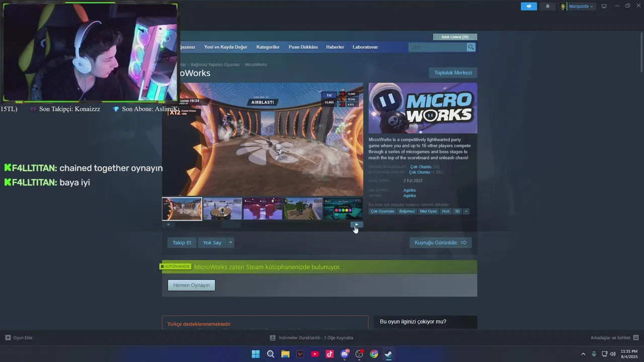Viewport: 644px width, 362px height.
Task: Click the plus tag add button
Action: (x=466, y=211)
